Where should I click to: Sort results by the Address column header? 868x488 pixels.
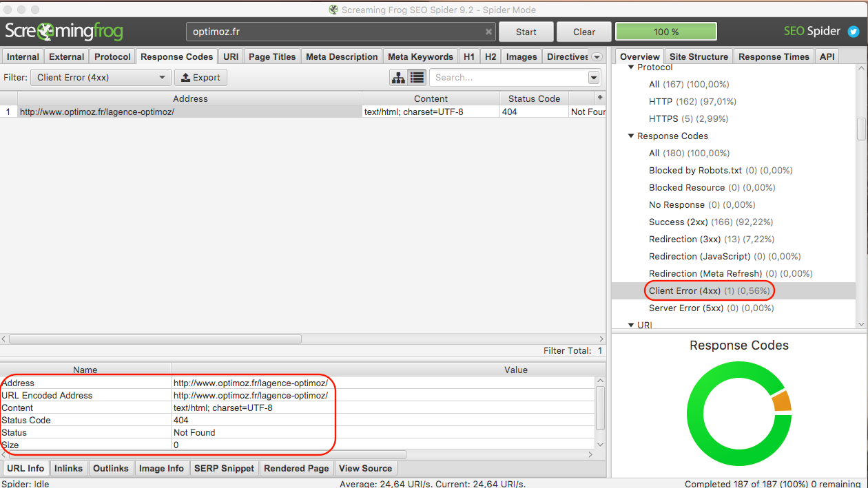[x=190, y=98]
